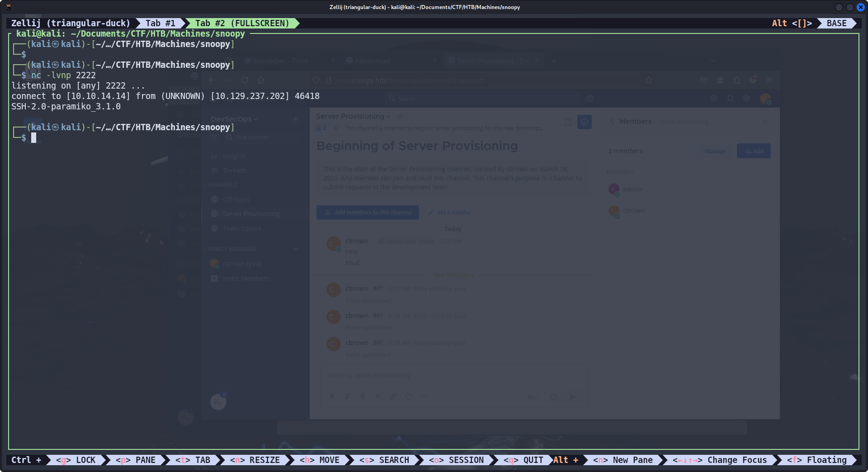Click the link formatting icon
Screen dimensions: 868x472
pyautogui.click(x=393, y=396)
